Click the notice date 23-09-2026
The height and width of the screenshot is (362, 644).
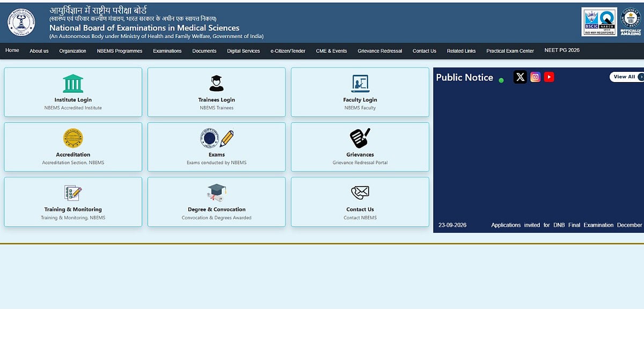pyautogui.click(x=452, y=225)
